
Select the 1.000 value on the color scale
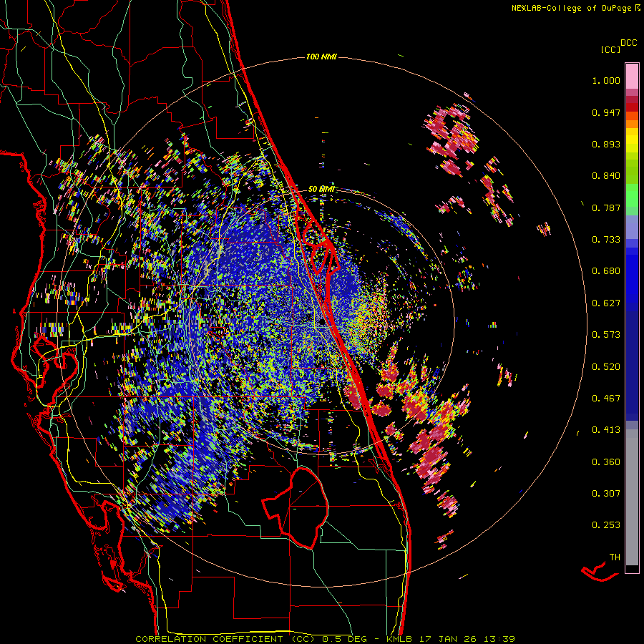(x=606, y=80)
